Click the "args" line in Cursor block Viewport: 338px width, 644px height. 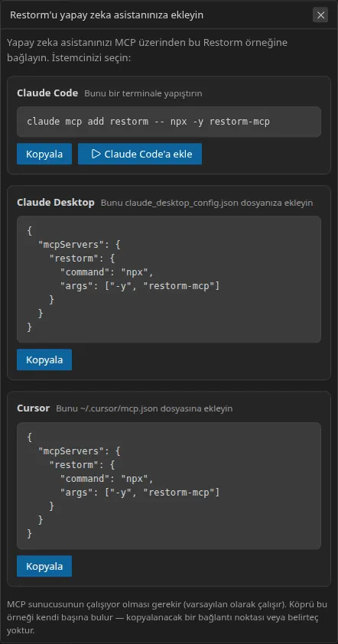tap(140, 493)
